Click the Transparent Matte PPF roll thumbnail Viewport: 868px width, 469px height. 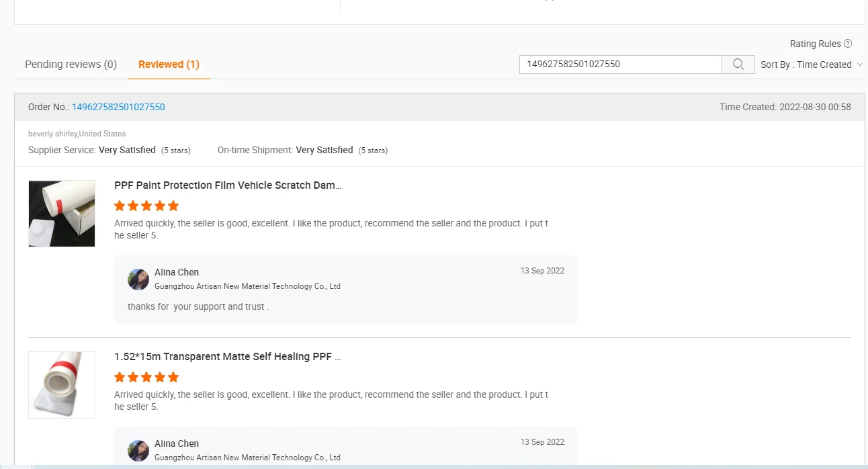62,384
